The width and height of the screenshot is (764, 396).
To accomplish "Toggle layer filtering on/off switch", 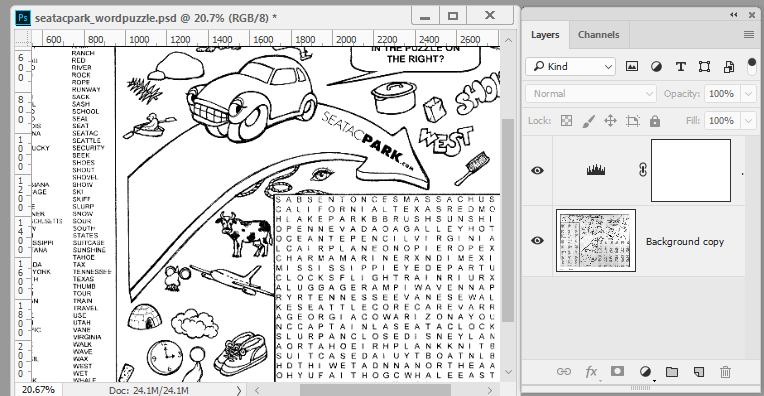I will click(x=751, y=66).
